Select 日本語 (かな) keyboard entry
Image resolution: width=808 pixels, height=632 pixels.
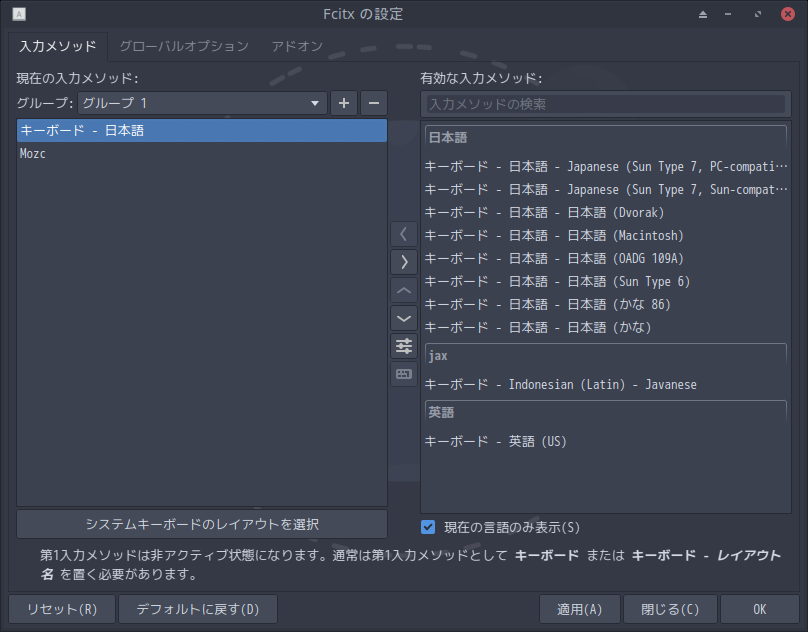pos(606,327)
